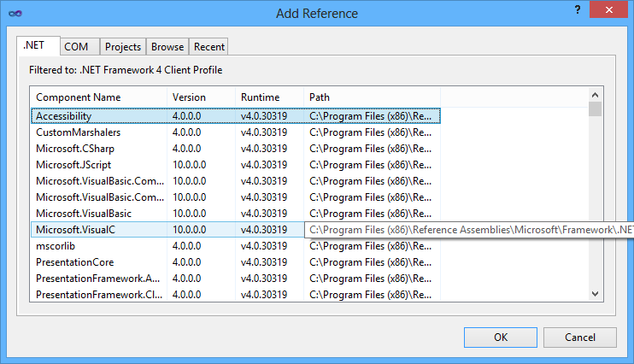Open the Recent tab
This screenshot has width=634, height=364.
coord(208,47)
